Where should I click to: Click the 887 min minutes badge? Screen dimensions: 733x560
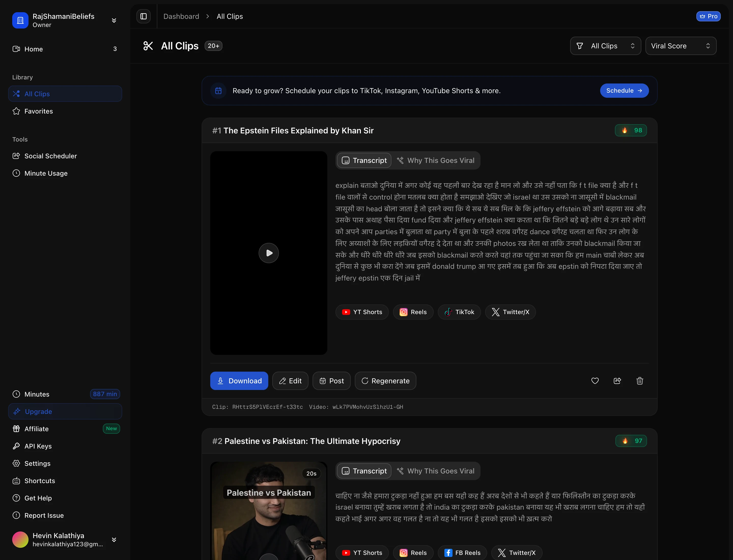click(105, 394)
